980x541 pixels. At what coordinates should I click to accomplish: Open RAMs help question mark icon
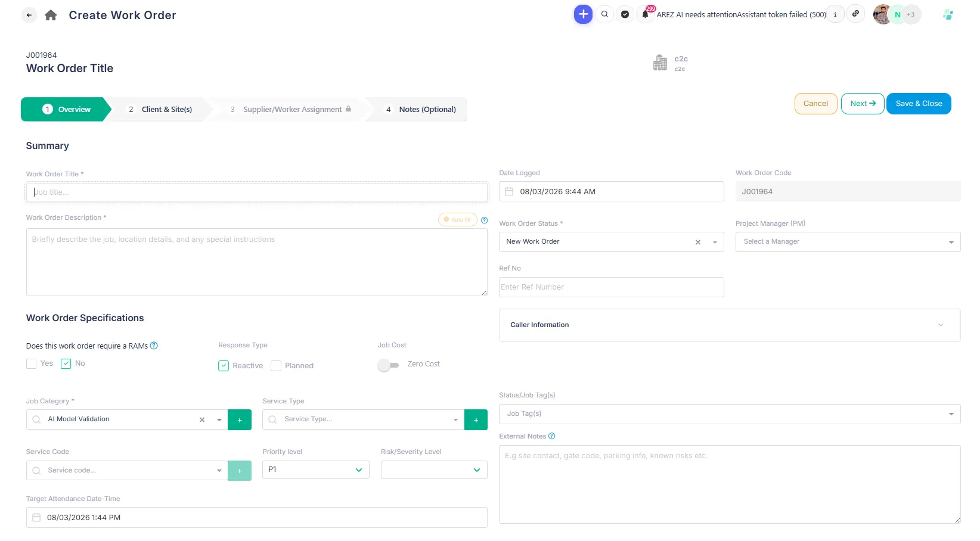[x=154, y=346]
